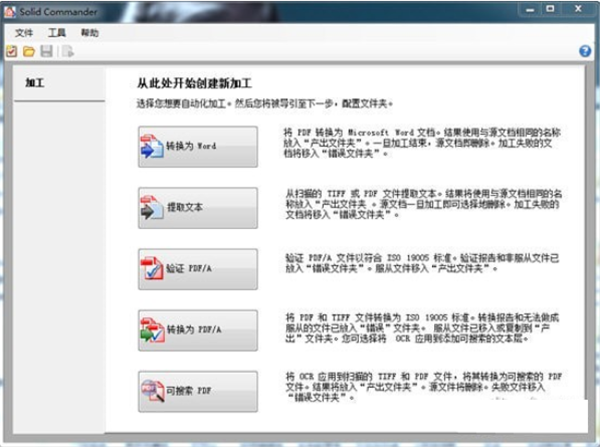
Task: Start the 转换为 Word job
Action: tap(197, 146)
